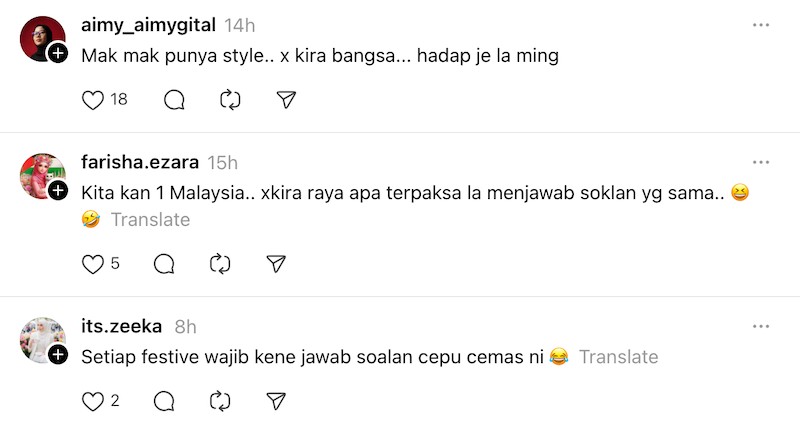Share farisha.ezara's comment
This screenshot has height=424, width=800.
coord(277,264)
